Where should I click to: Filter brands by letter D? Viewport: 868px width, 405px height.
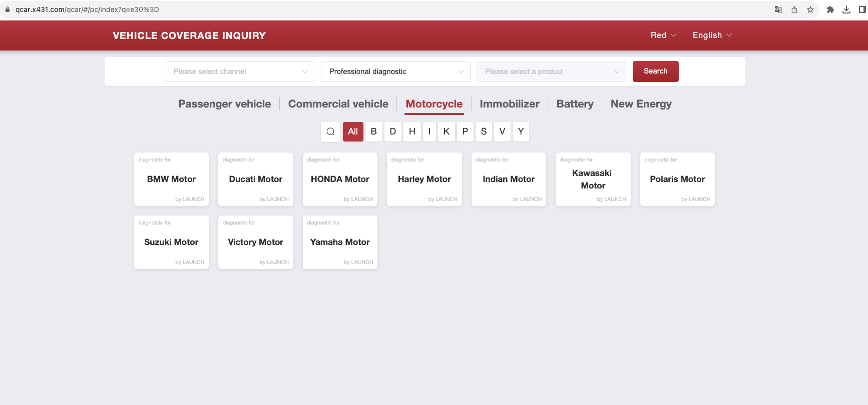pyautogui.click(x=393, y=131)
